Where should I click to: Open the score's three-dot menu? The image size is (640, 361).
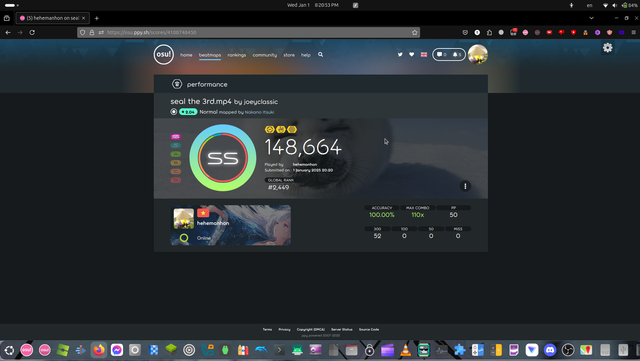click(x=465, y=186)
